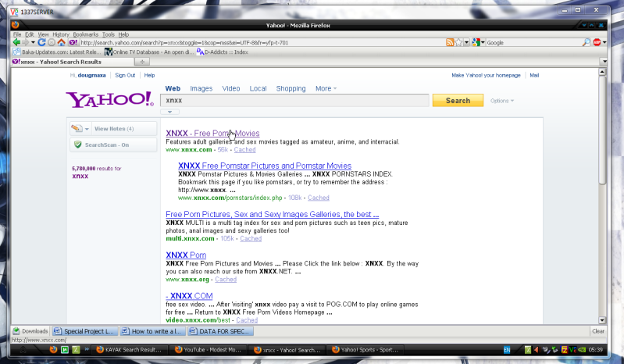Click the View Notes (4) button
Screen dimensions: 624x364
pyautogui.click(x=124, y=129)
